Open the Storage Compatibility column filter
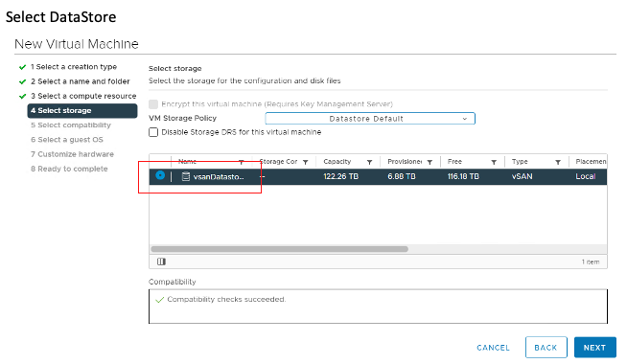Viewport: 627px width, 364px height. pyautogui.click(x=306, y=162)
